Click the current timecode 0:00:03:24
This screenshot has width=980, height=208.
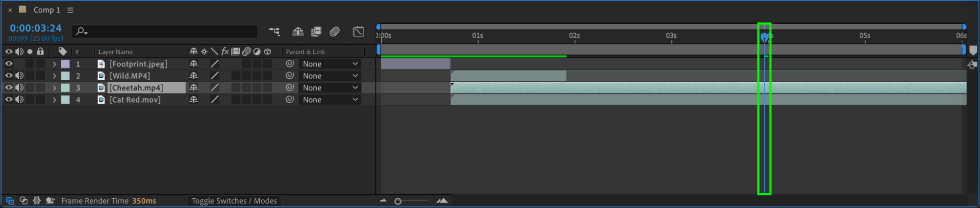coord(36,28)
